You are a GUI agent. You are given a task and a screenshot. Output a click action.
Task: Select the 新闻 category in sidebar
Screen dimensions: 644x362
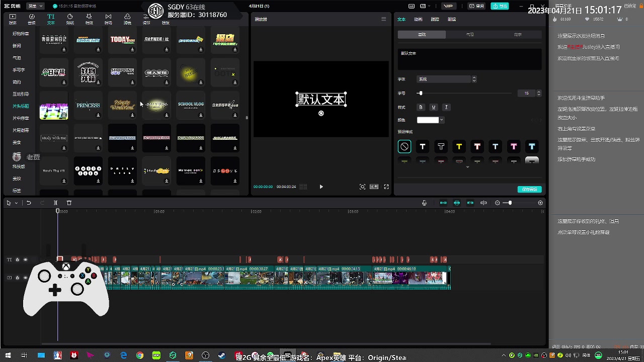coord(17,46)
